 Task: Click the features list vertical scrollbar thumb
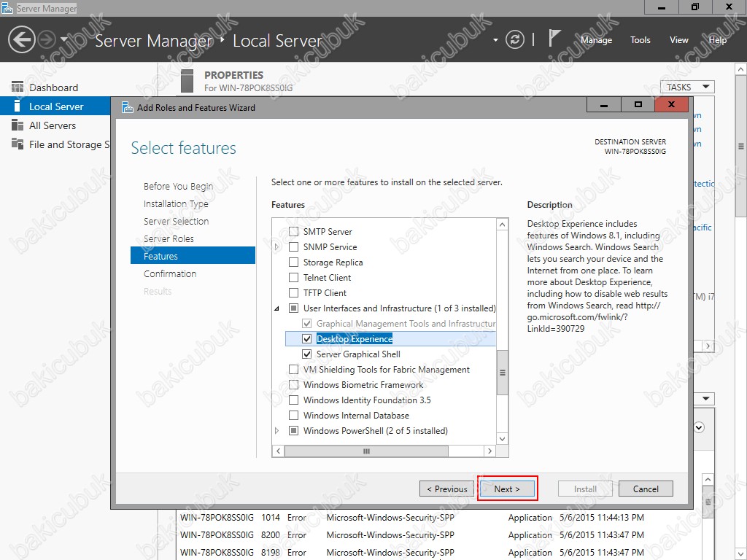click(x=502, y=373)
